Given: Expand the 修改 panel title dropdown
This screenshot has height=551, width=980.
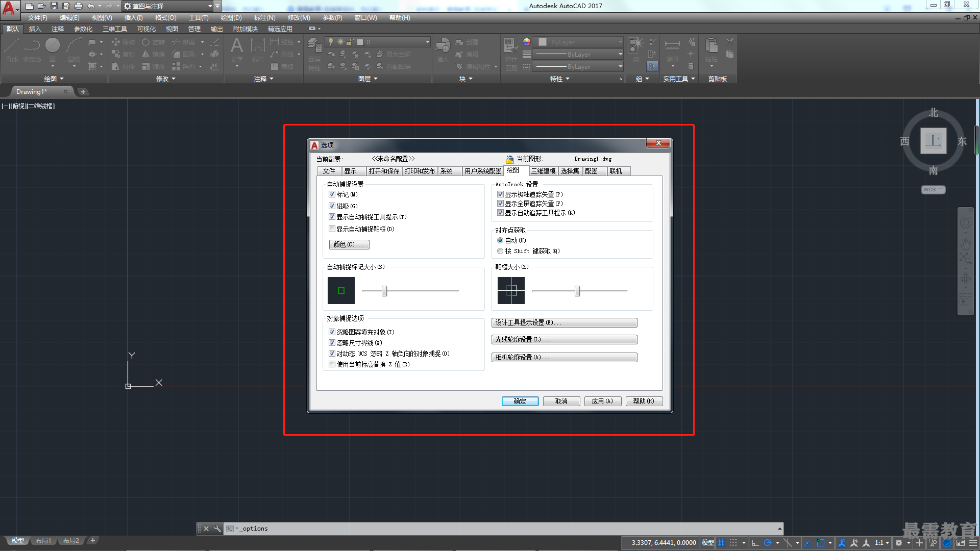Looking at the screenshot, I should point(166,79).
